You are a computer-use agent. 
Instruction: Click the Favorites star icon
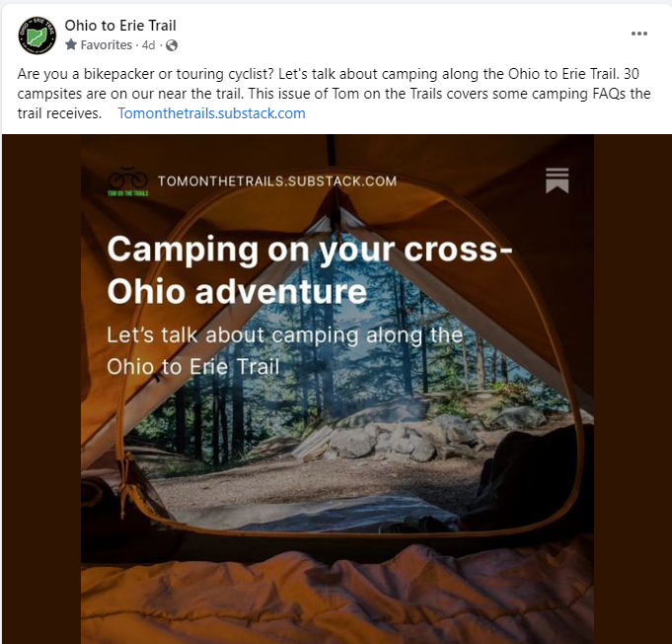coord(71,44)
